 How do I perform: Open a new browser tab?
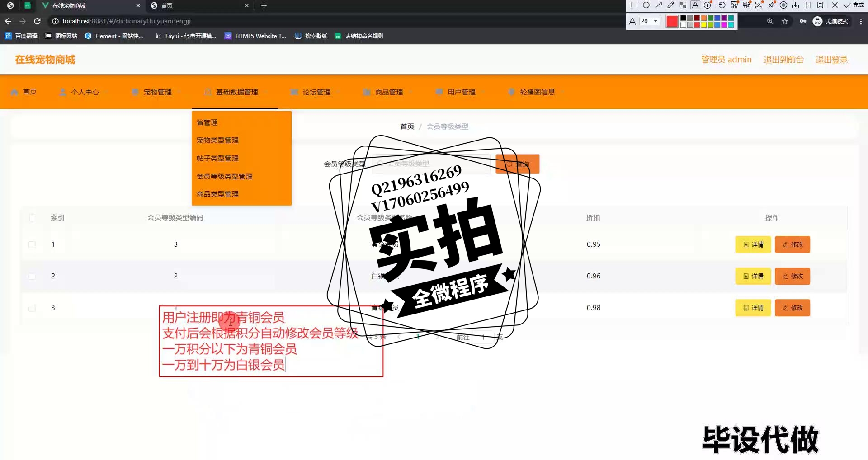pyautogui.click(x=264, y=5)
